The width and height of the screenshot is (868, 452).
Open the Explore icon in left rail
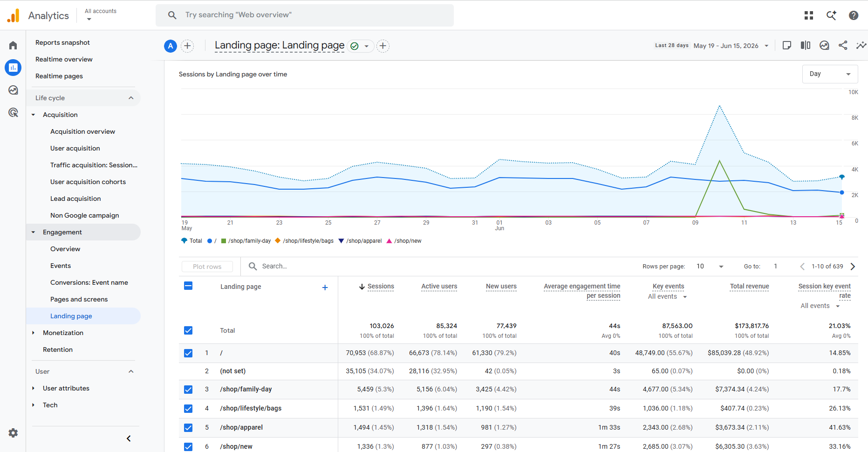[x=13, y=90]
